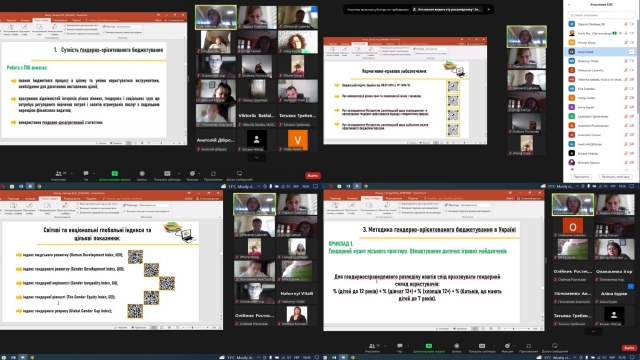Open Apps in the bottom-right Zoom toolbar
The width and height of the screenshot is (640, 360).
coord(528,348)
